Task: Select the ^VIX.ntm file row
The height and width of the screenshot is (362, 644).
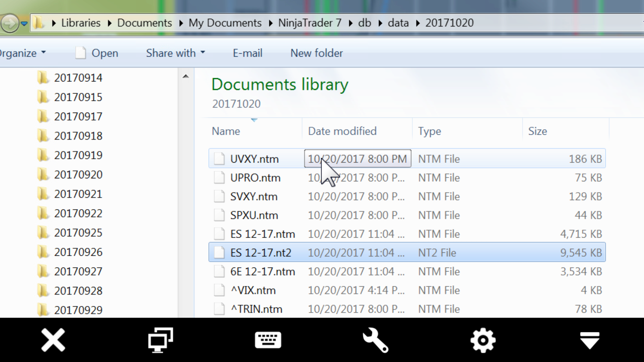Action: coord(253,290)
